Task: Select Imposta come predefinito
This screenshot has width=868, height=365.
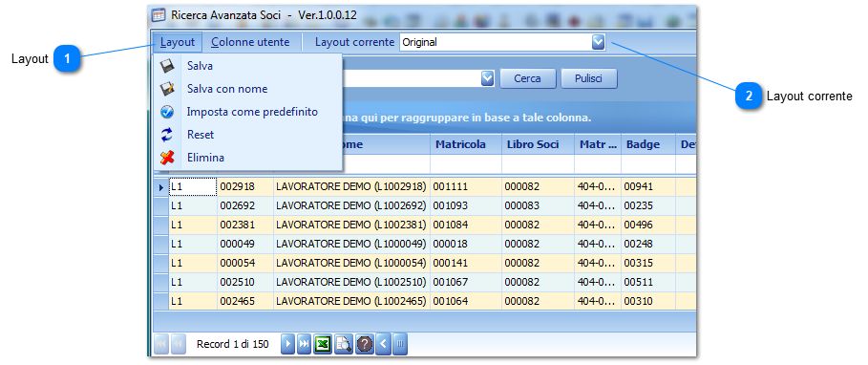Action: point(247,112)
